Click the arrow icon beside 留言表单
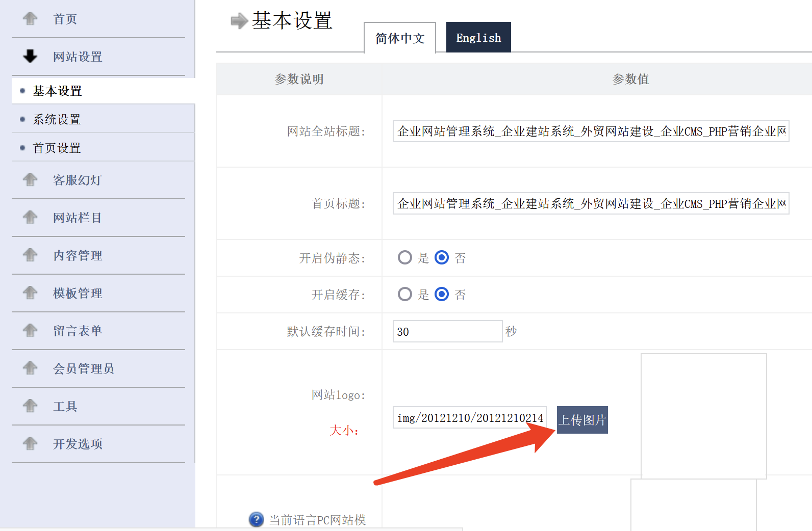This screenshot has width=812, height=531. pyautogui.click(x=30, y=331)
